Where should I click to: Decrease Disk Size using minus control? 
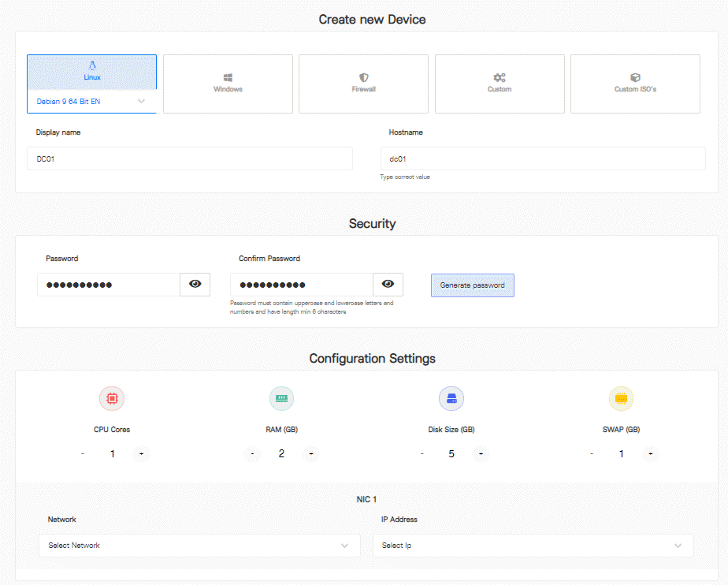(x=422, y=454)
